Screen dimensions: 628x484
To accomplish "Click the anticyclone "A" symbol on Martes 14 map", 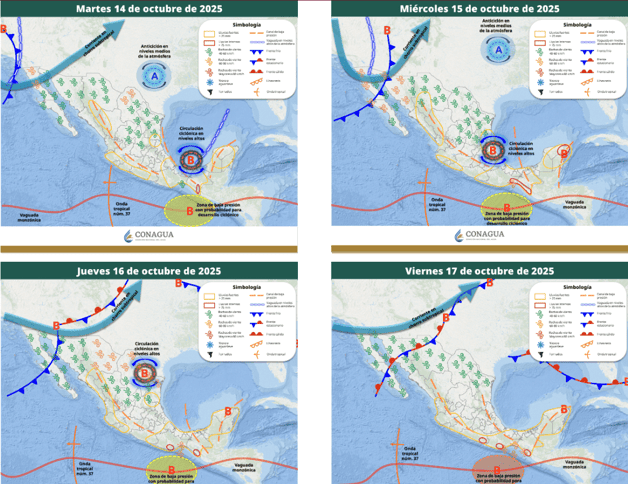I will click(154, 77).
